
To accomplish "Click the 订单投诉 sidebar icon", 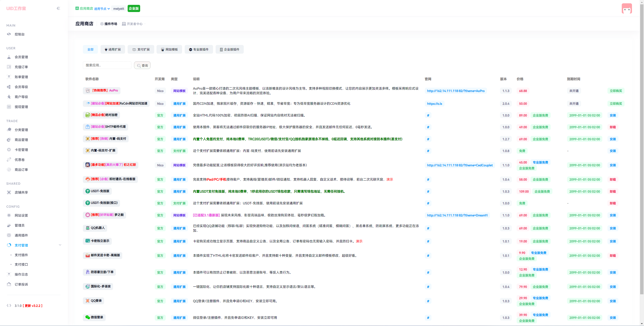I will 9,284.
